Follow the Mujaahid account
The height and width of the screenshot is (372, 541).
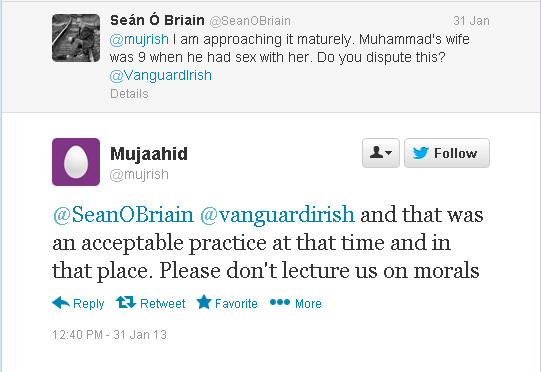point(447,153)
